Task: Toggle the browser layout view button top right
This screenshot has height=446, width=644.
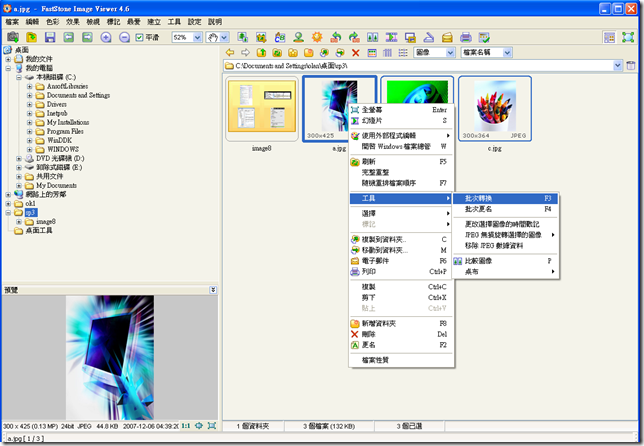Action: coord(610,37)
